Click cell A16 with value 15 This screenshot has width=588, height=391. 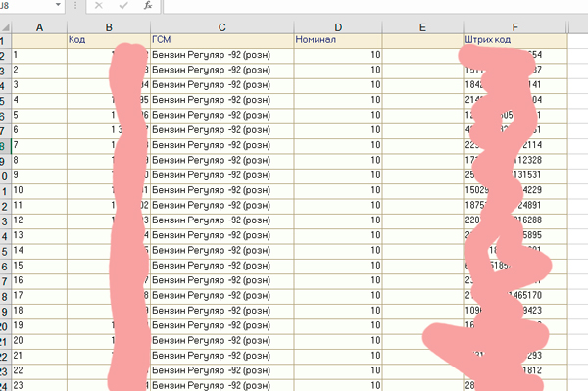tap(39, 266)
